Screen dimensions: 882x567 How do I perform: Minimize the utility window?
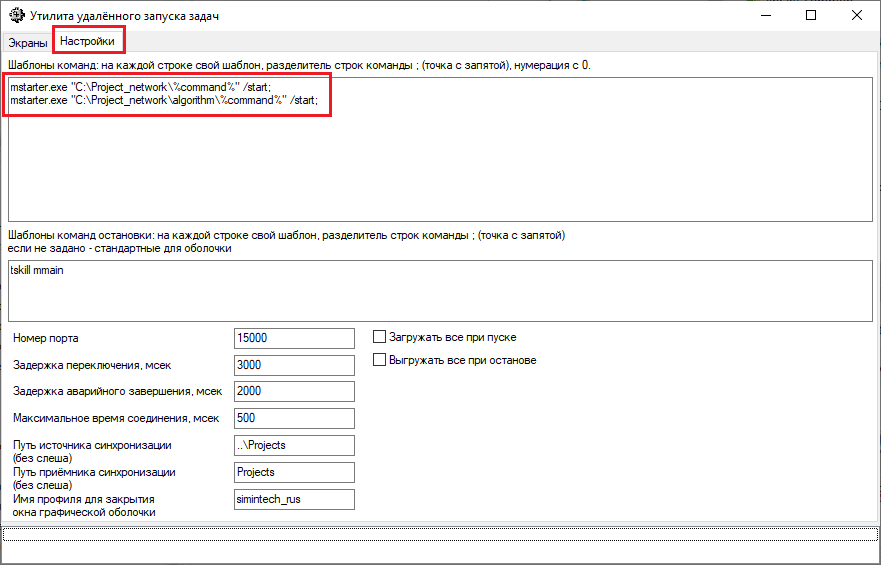point(764,15)
